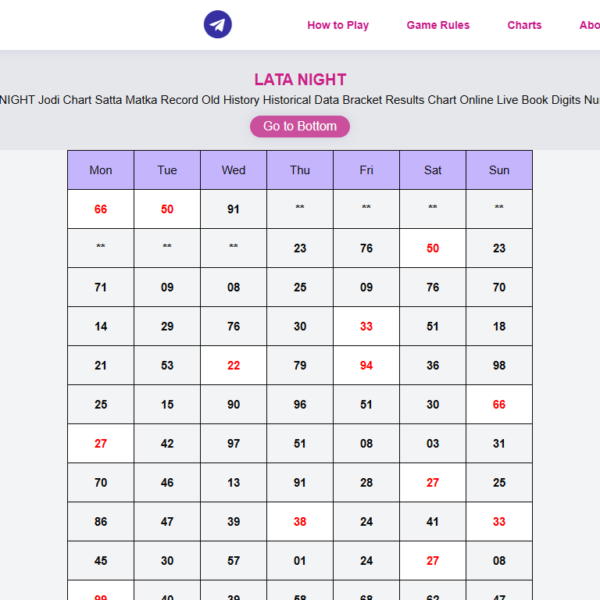This screenshot has width=600, height=600.
Task: Click cell 79 in Thu column
Action: [x=300, y=365]
